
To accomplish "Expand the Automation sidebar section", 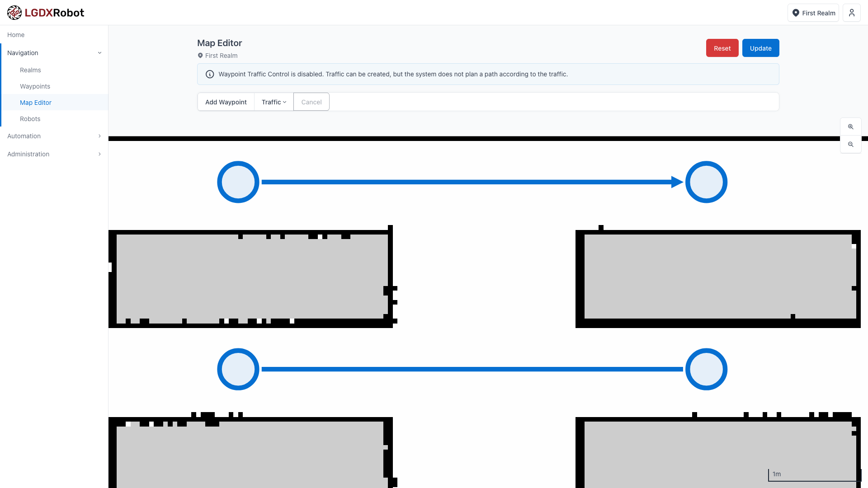I will (x=54, y=136).
